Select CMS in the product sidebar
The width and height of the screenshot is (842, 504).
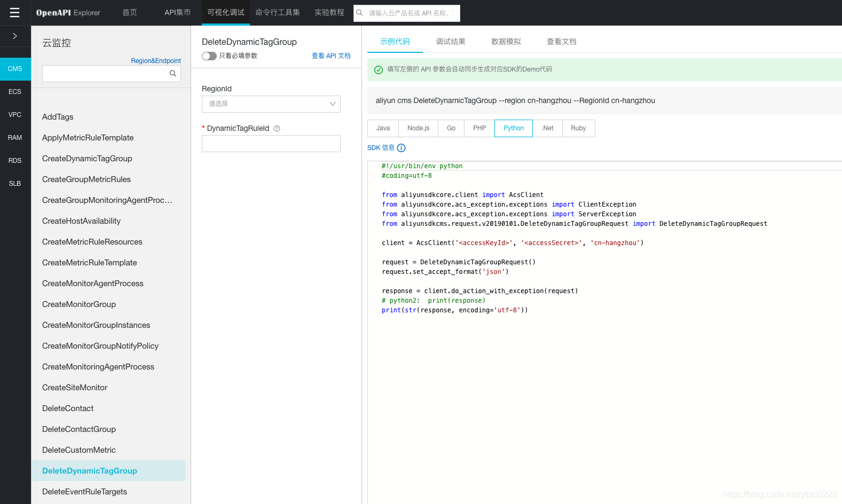pyautogui.click(x=15, y=69)
